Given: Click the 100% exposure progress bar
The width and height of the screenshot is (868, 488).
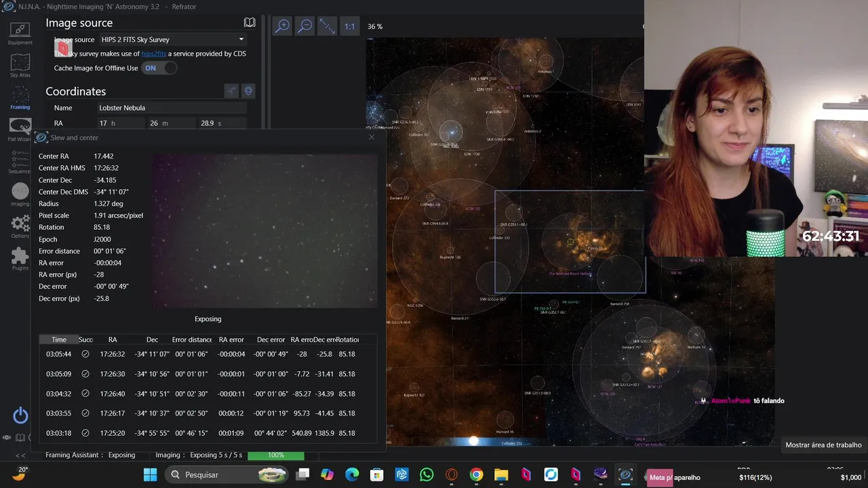Looking at the screenshot, I should point(276,455).
